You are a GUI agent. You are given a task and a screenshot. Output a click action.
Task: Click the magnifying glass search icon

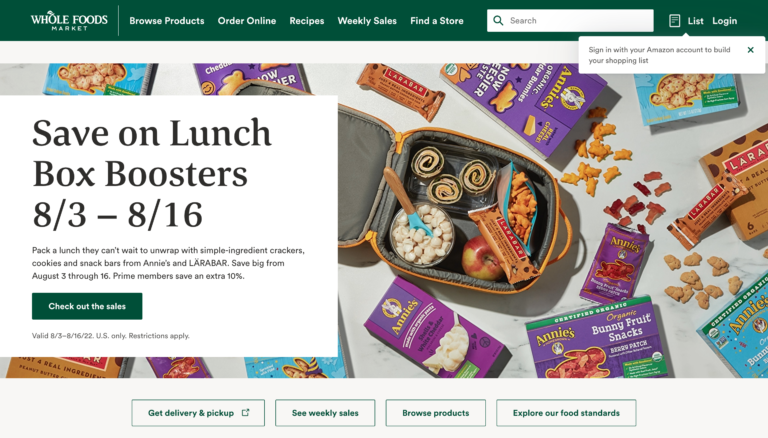click(x=498, y=21)
